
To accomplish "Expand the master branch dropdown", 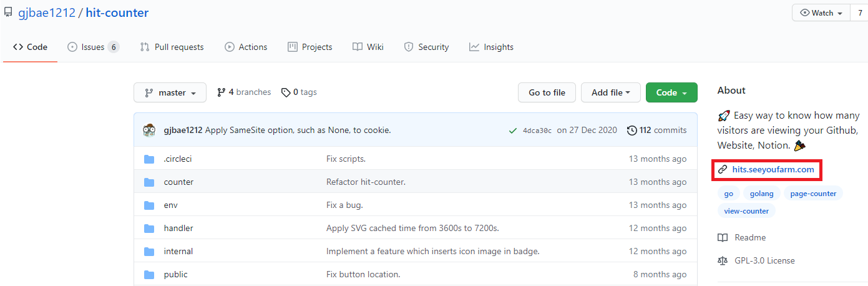I will click(170, 92).
